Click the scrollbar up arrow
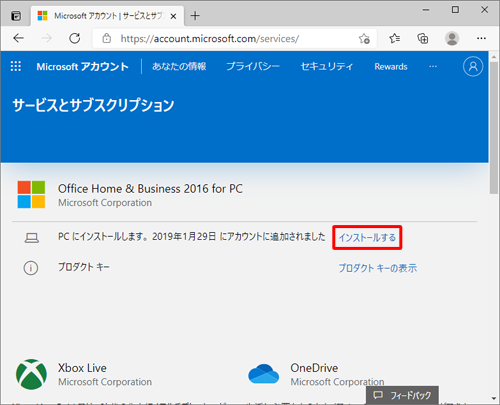The height and width of the screenshot is (405, 500). pyautogui.click(x=494, y=57)
